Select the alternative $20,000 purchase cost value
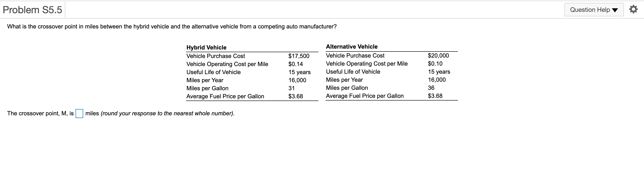Viewport: 644px width, 193px height. tap(438, 56)
